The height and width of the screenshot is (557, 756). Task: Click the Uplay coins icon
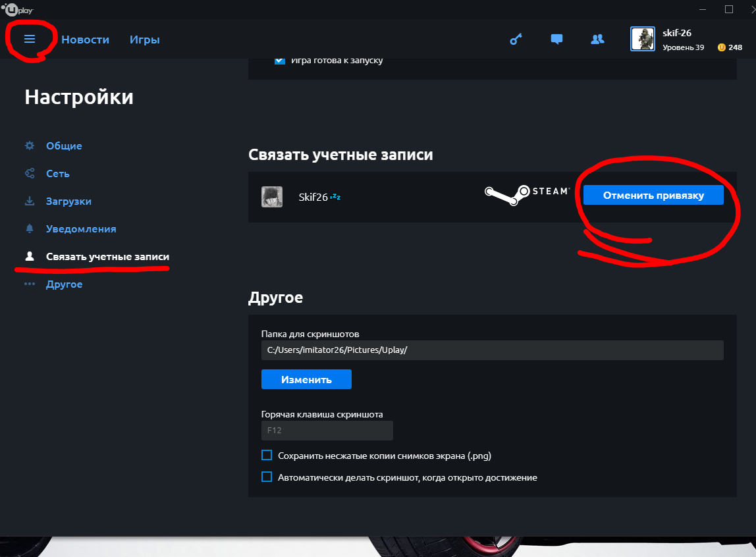point(721,47)
